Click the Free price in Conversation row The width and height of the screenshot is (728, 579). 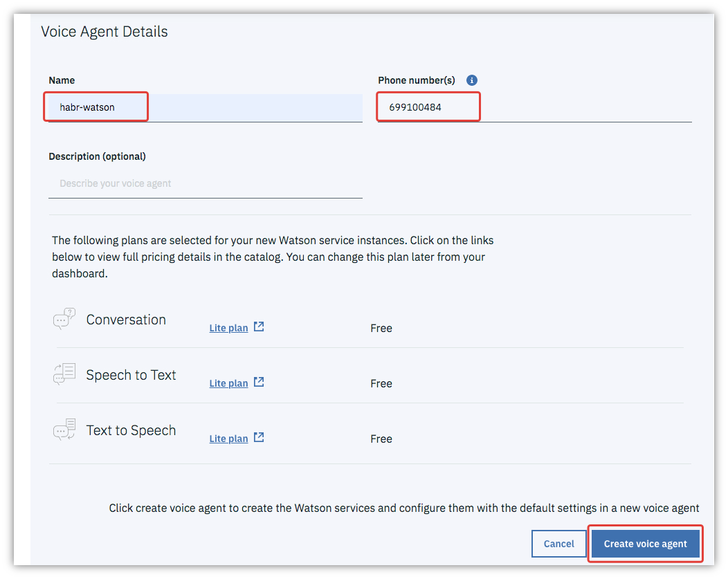click(x=381, y=328)
